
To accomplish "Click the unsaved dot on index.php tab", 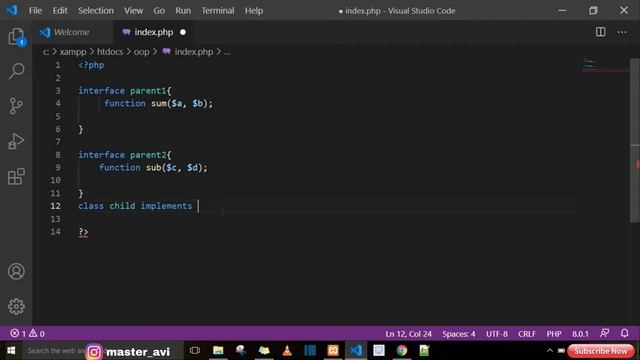I will point(183,32).
